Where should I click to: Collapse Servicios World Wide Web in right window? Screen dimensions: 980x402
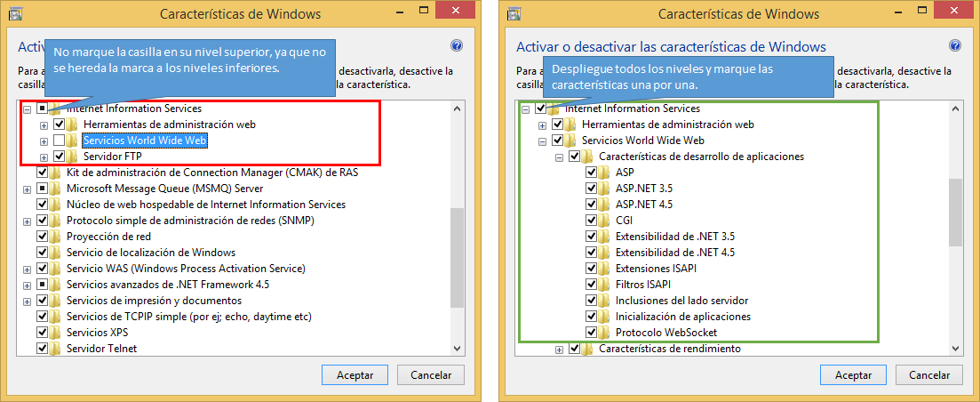(543, 141)
